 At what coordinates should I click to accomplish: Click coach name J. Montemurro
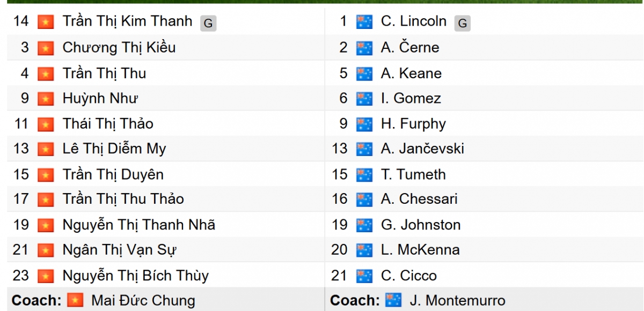click(x=457, y=301)
